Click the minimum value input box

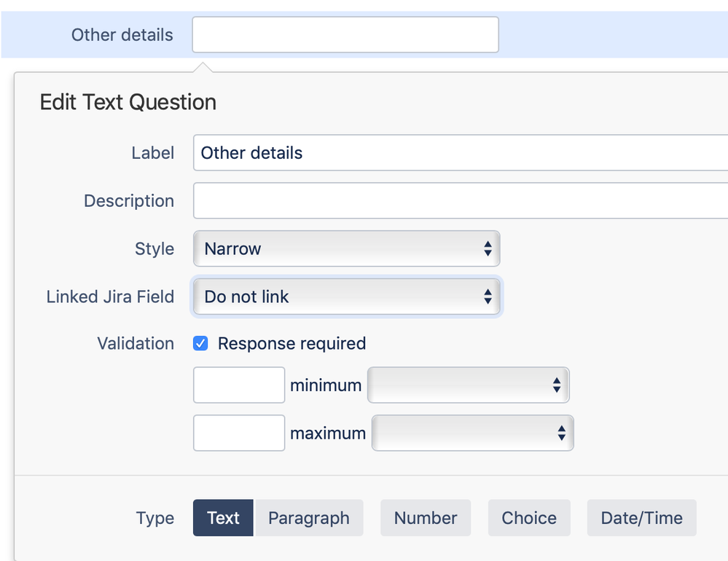coord(238,385)
